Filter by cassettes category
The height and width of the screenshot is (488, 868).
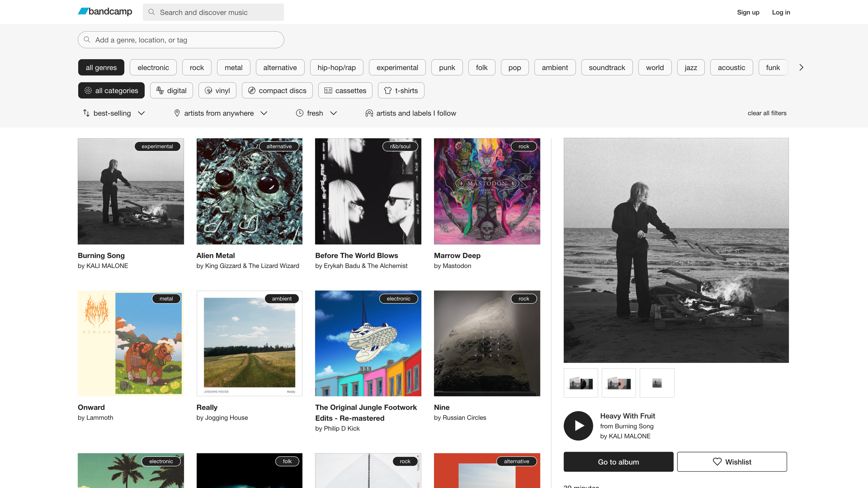click(345, 90)
